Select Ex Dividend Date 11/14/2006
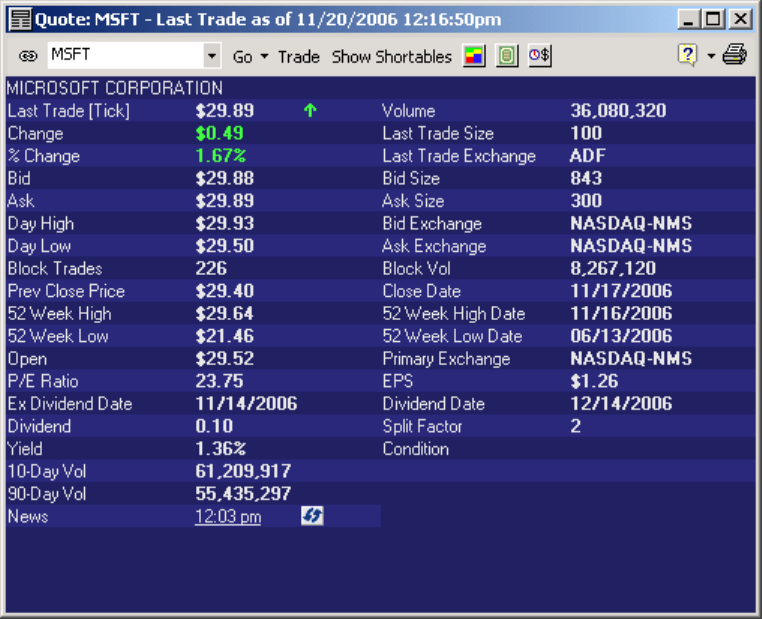 click(x=246, y=404)
